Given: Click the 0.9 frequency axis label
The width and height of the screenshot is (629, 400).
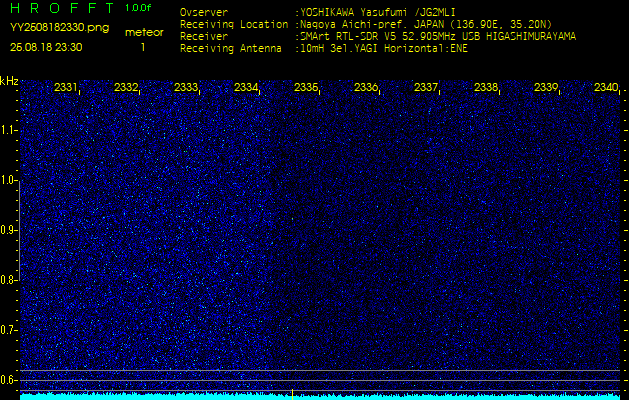Looking at the screenshot, I should [8, 230].
